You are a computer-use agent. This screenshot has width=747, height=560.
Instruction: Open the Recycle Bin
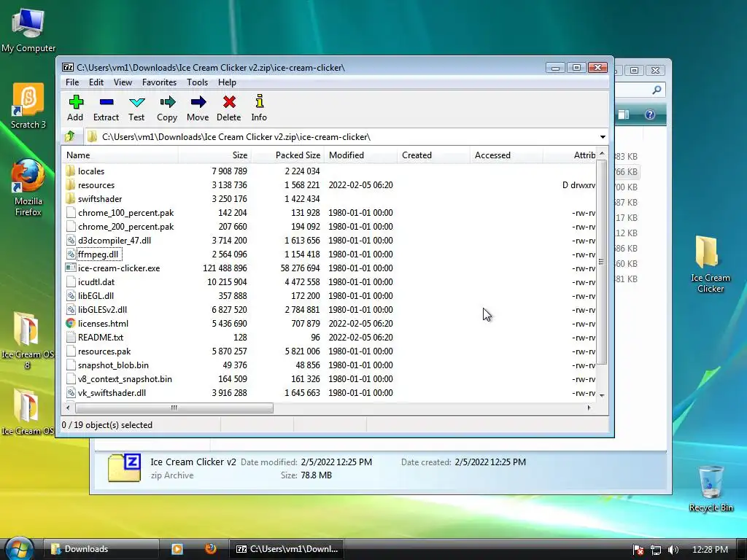711,489
